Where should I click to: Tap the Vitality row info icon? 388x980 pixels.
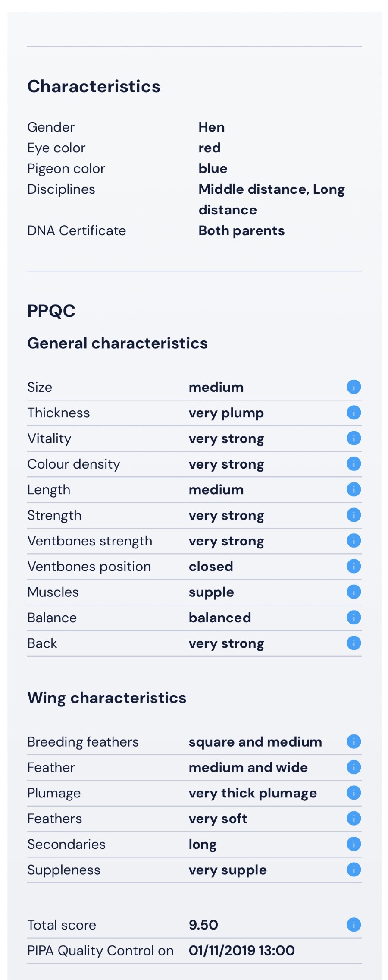point(354,438)
